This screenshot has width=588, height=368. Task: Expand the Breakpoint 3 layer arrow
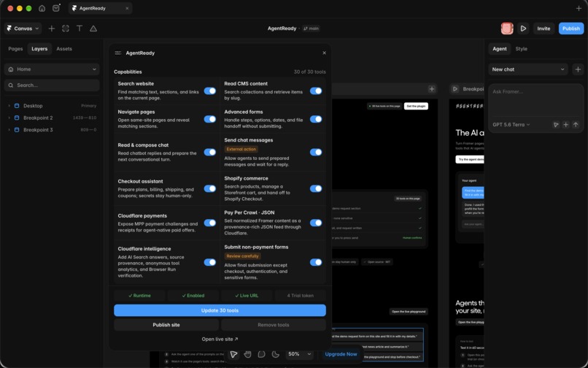(x=9, y=130)
